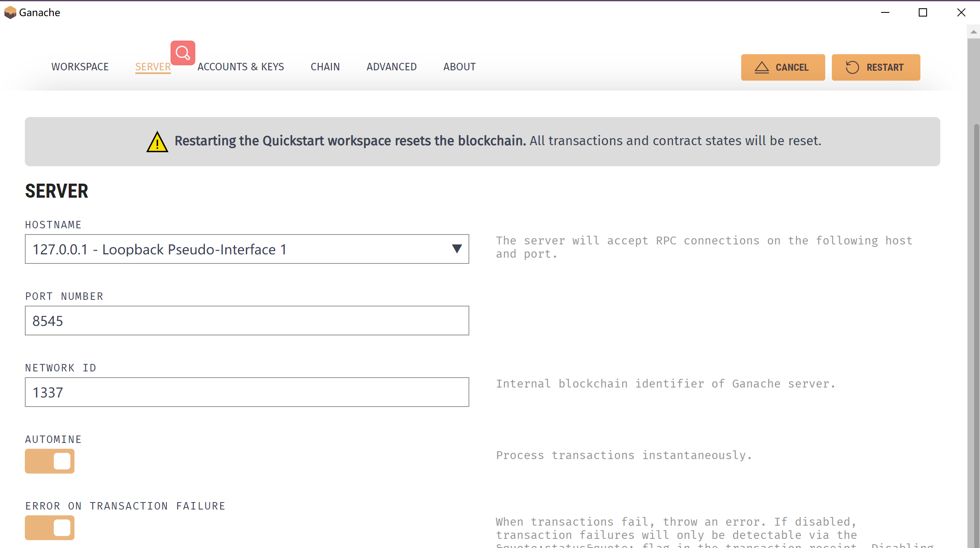Click the scrollbar up arrow
The height and width of the screenshot is (548, 980).
pyautogui.click(x=974, y=31)
